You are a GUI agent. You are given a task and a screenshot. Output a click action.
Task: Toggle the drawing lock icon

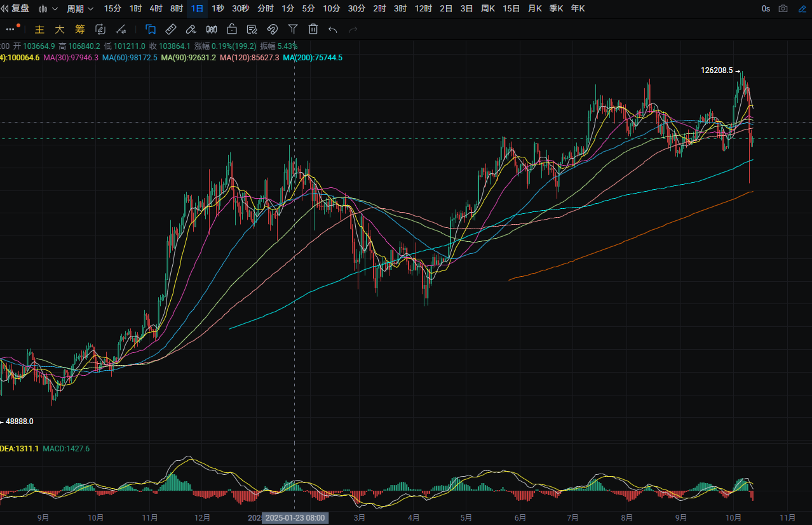[x=232, y=29]
